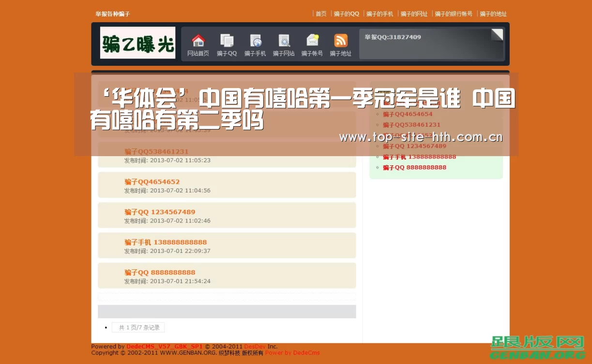This screenshot has height=364, width=592.
Task: Open main list entry 骗子QQ4654652
Action: click(x=152, y=182)
